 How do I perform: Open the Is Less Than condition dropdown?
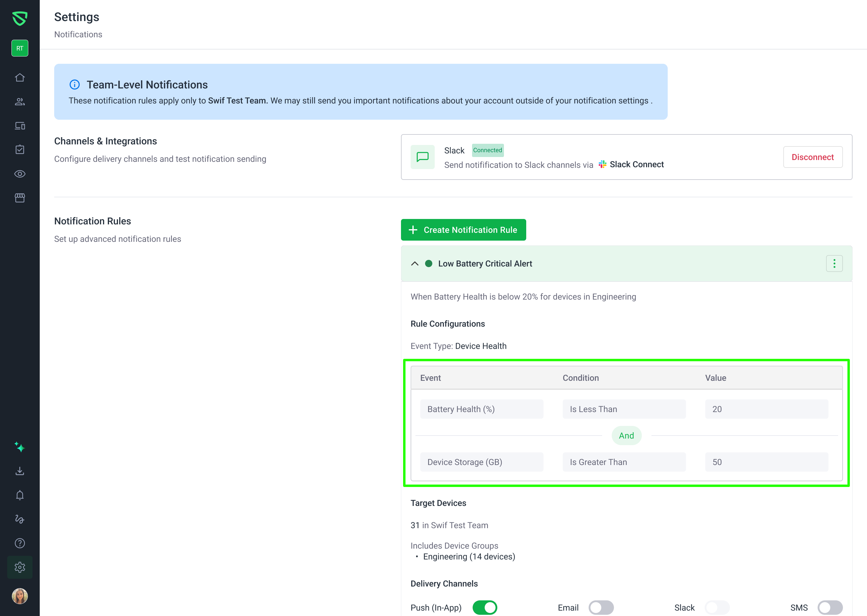(x=624, y=409)
